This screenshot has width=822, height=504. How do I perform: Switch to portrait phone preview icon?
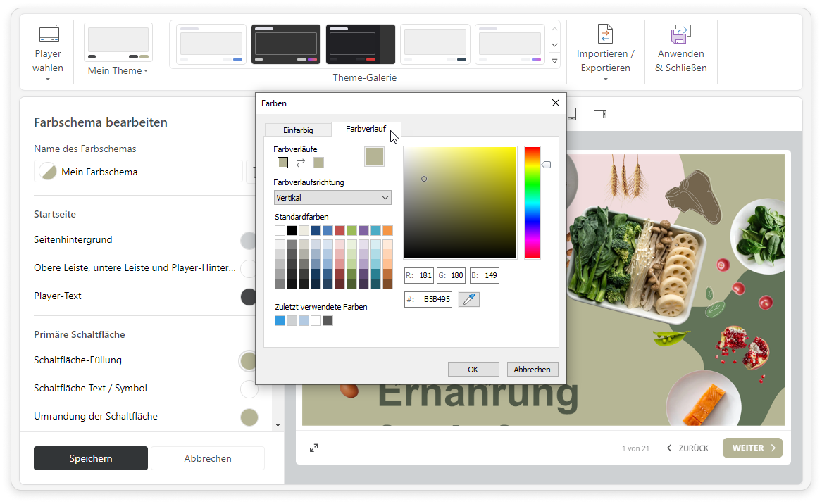coord(572,114)
